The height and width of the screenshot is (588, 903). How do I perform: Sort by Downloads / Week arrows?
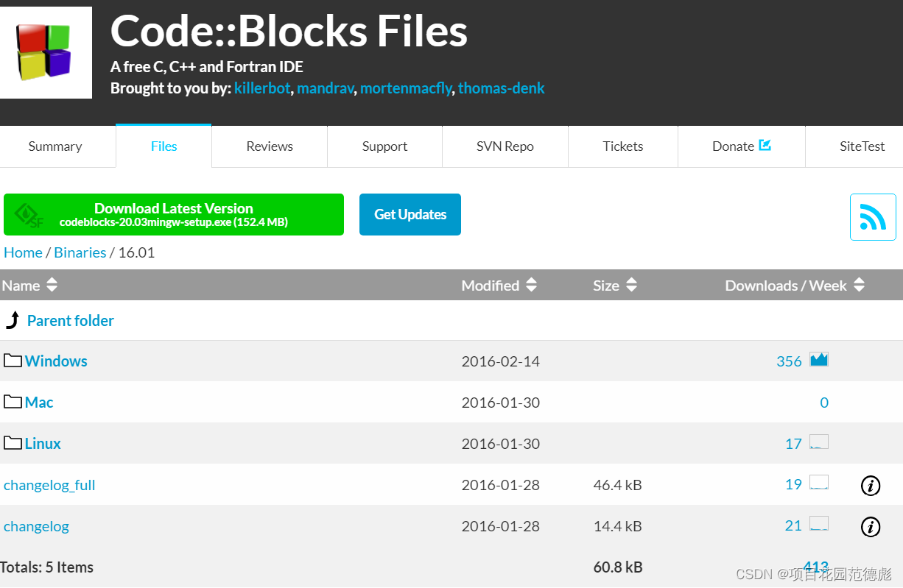859,285
